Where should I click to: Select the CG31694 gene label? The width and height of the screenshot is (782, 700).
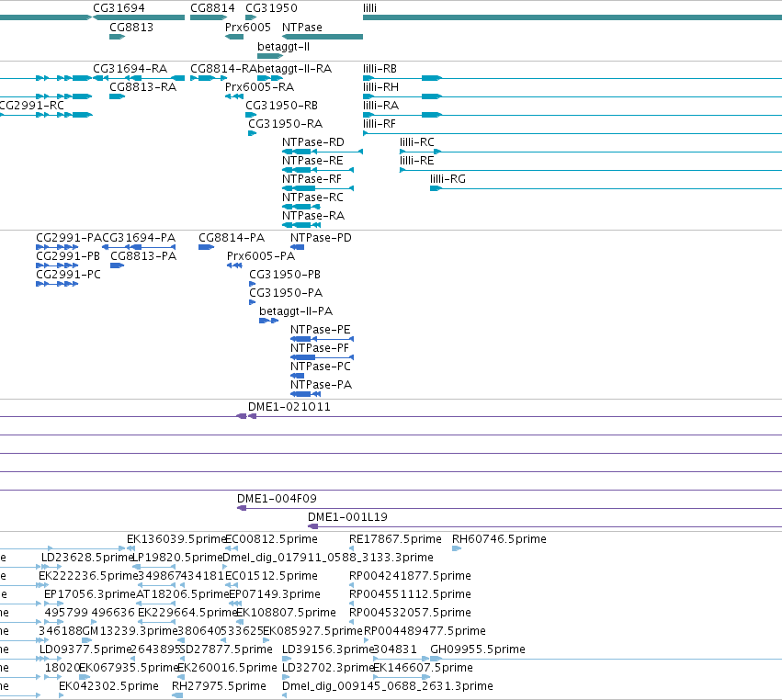point(119,8)
